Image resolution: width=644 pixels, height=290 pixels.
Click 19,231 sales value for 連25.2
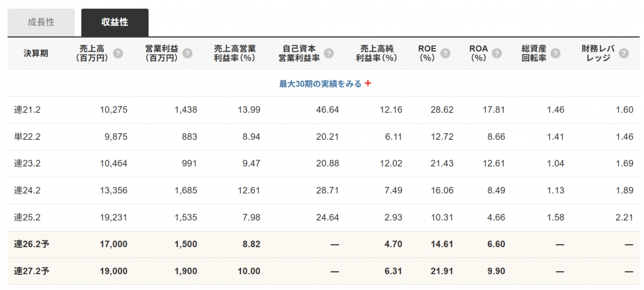[x=114, y=217]
